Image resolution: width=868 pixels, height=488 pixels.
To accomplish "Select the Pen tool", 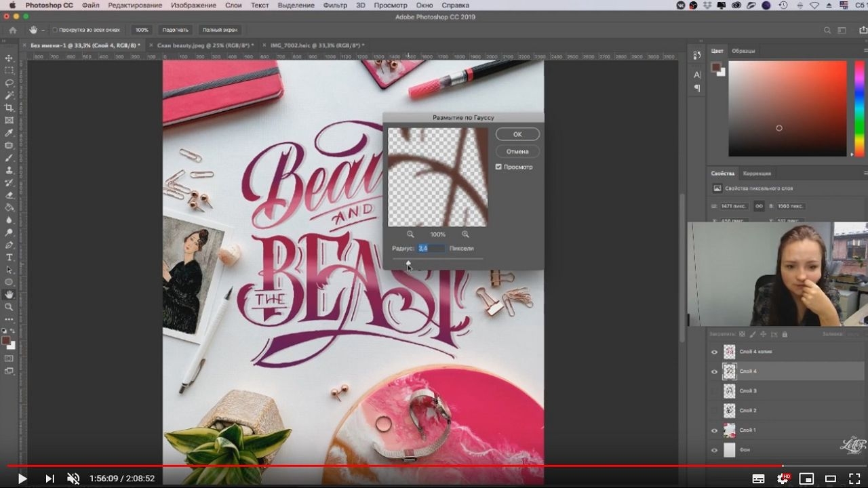I will [9, 245].
